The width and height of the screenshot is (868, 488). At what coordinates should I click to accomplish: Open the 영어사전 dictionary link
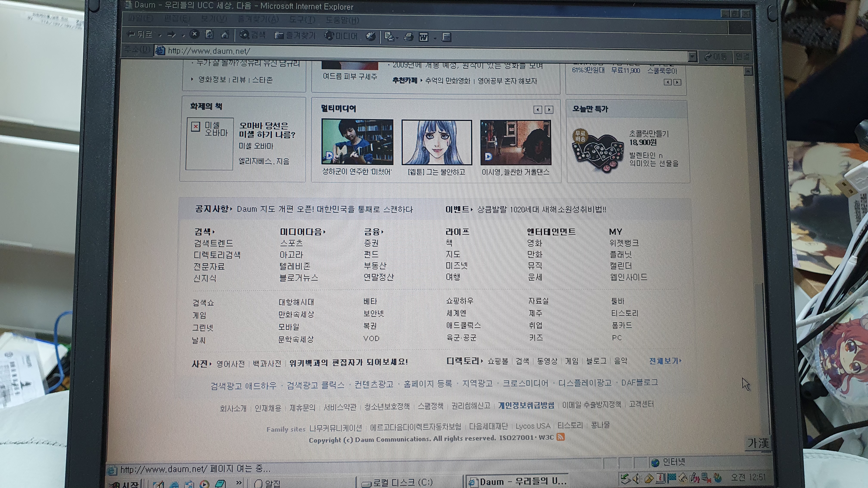point(231,364)
